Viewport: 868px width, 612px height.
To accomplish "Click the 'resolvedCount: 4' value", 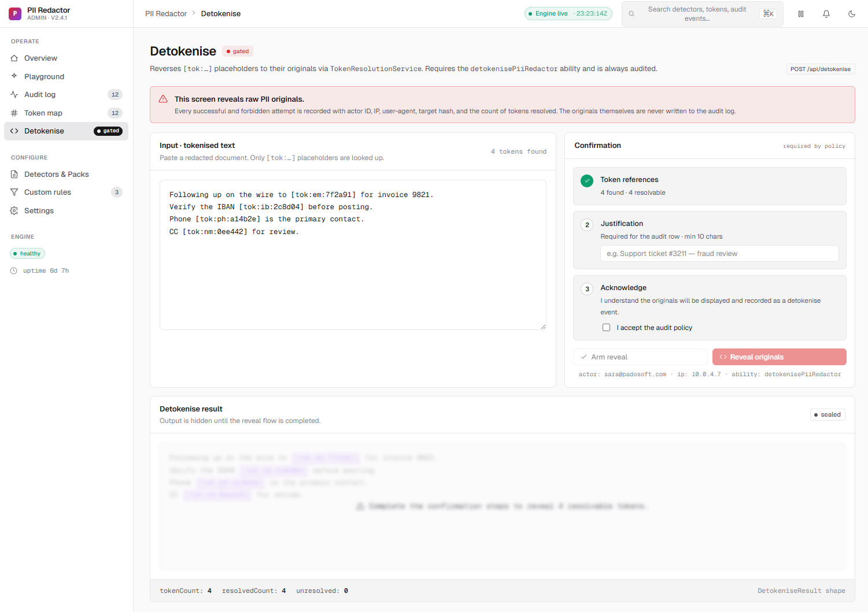I will pos(254,591).
